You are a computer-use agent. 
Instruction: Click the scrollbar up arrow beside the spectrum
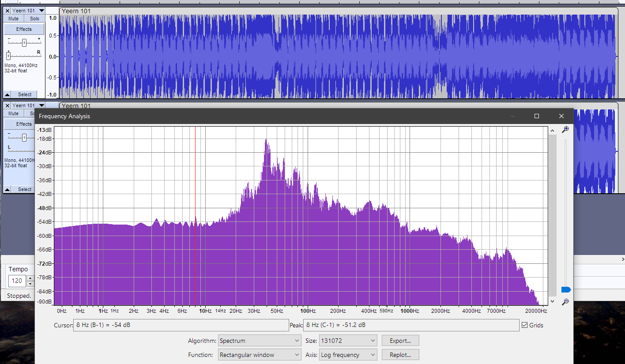tap(552, 131)
